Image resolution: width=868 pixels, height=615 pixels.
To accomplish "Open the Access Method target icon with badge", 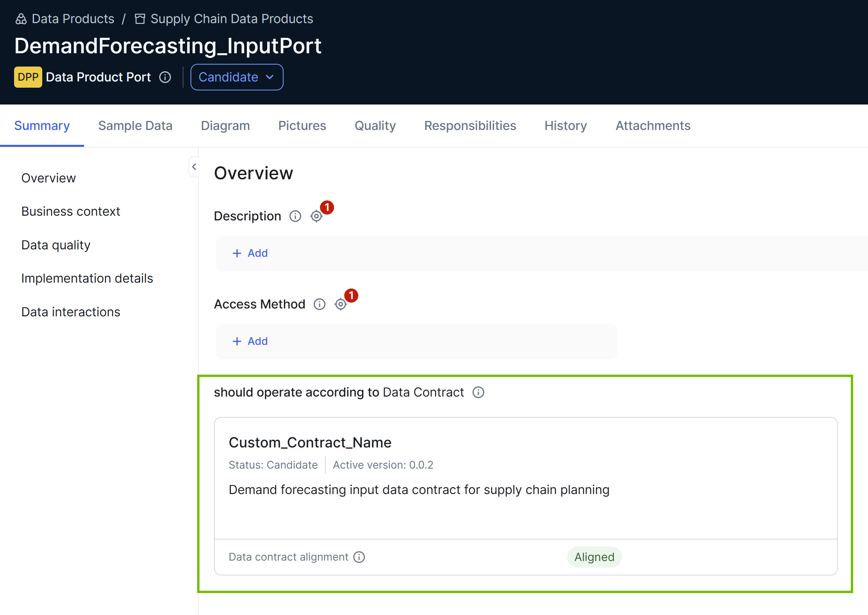I will click(x=341, y=304).
